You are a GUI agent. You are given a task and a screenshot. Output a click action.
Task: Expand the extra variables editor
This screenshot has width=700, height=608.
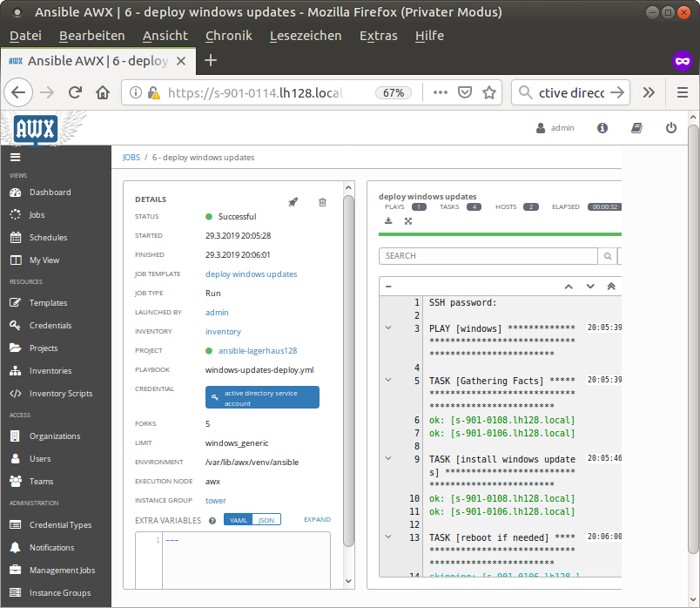(x=318, y=519)
